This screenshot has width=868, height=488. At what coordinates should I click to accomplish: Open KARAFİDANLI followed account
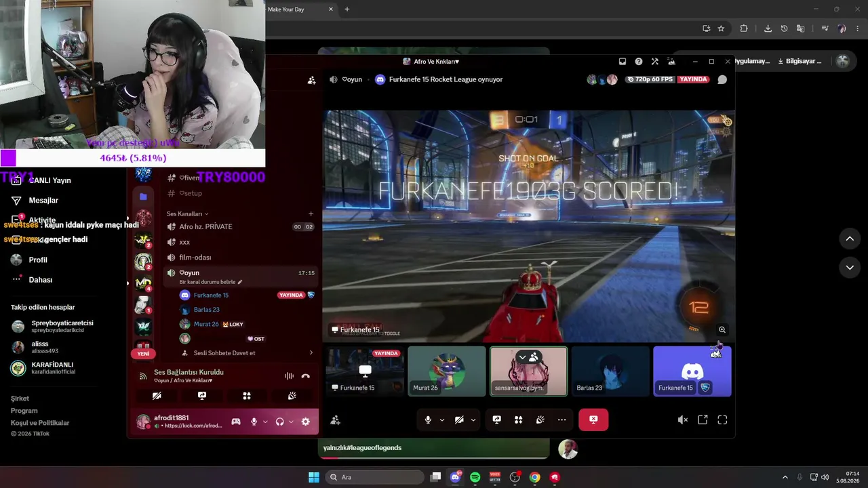(52, 368)
